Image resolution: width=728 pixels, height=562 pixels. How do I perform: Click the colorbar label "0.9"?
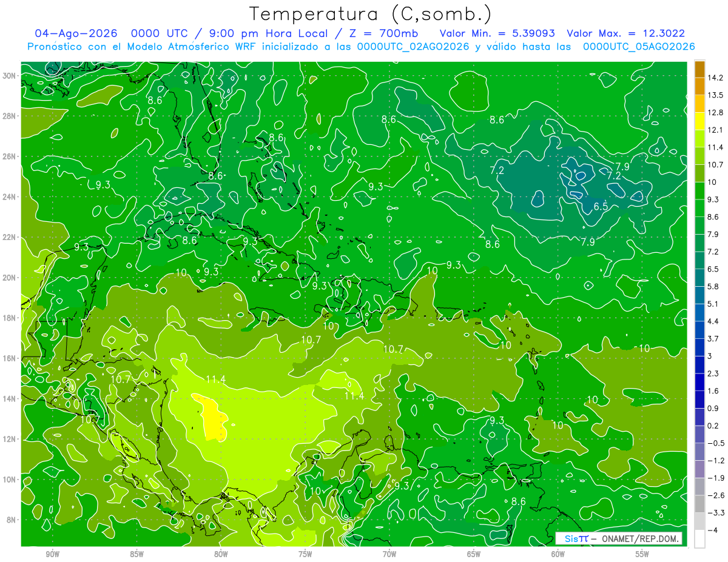(x=713, y=408)
